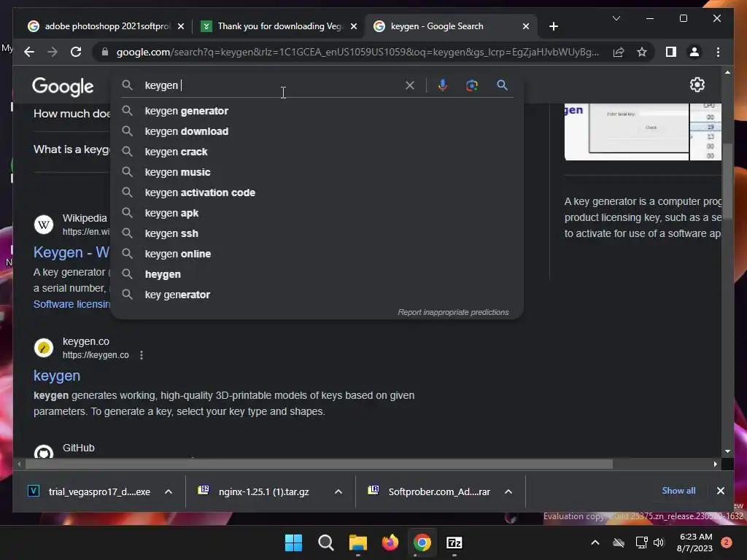Start voice search with the microphone
The width and height of the screenshot is (747, 560).
[x=443, y=85]
